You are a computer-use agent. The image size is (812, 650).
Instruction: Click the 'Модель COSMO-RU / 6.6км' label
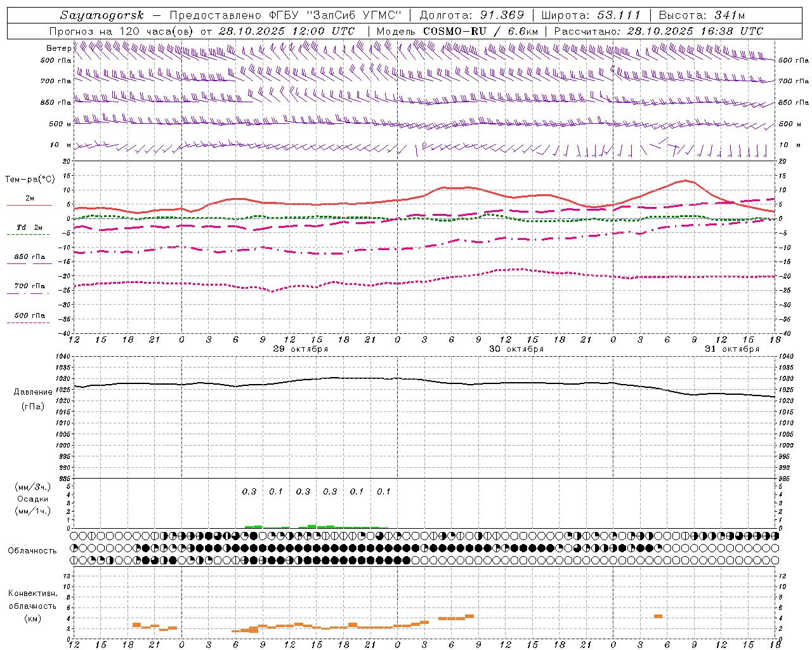[457, 31]
